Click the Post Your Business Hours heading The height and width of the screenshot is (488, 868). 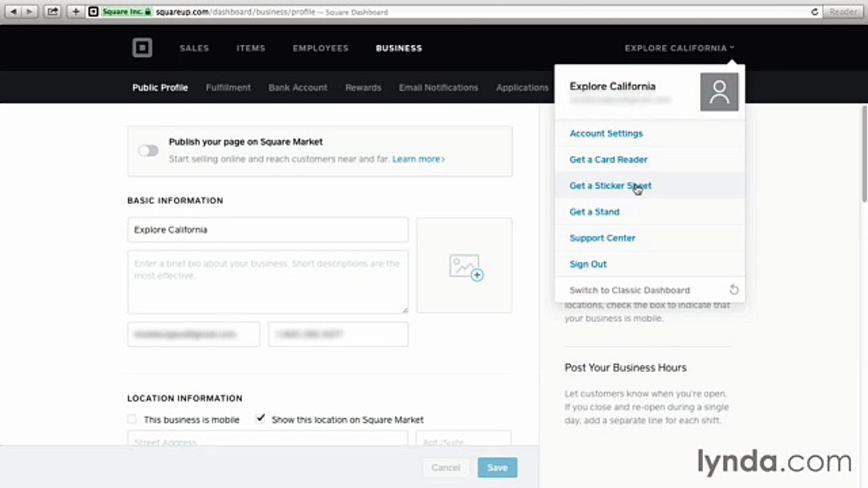[625, 367]
